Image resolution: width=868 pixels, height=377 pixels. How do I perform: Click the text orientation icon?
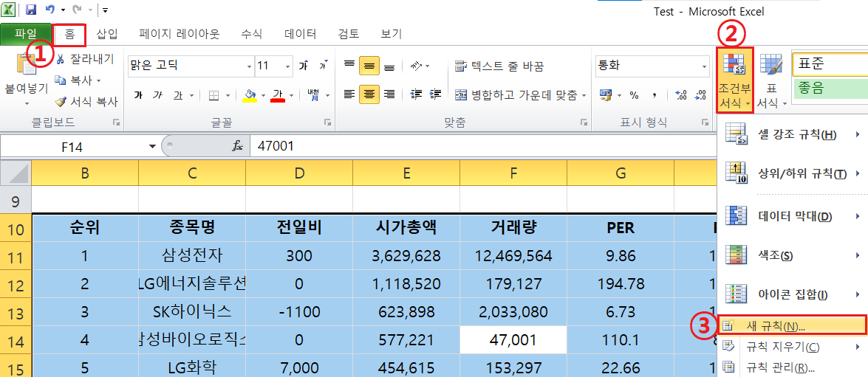[x=417, y=66]
